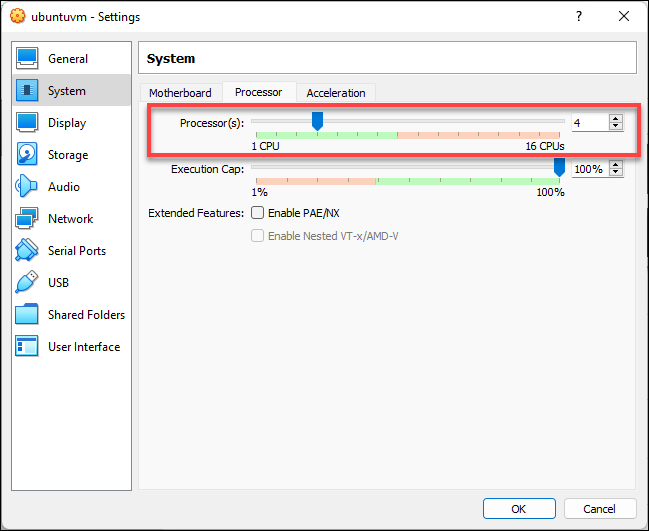Open the Shared Folders icon
Image resolution: width=649 pixels, height=531 pixels.
[28, 315]
